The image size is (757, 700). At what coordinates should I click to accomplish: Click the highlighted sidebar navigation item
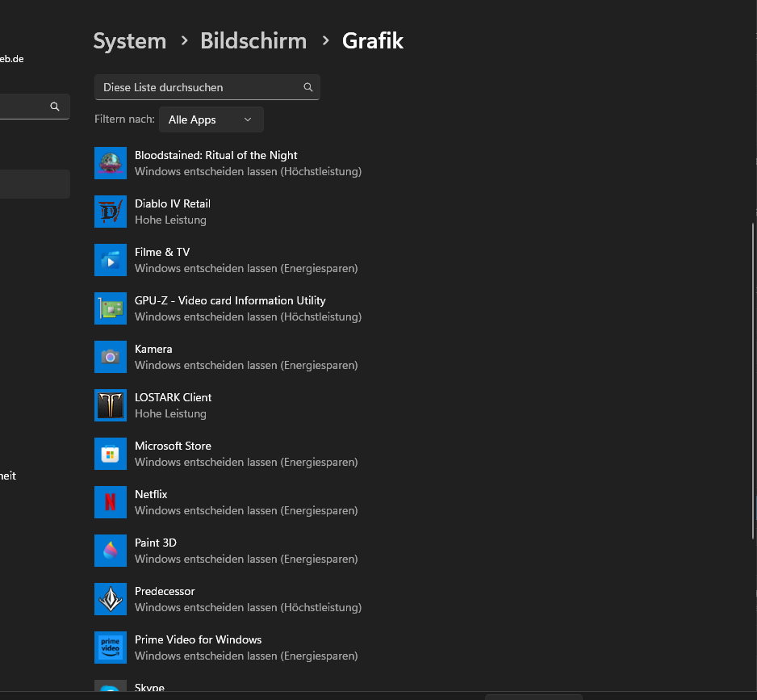(x=35, y=184)
